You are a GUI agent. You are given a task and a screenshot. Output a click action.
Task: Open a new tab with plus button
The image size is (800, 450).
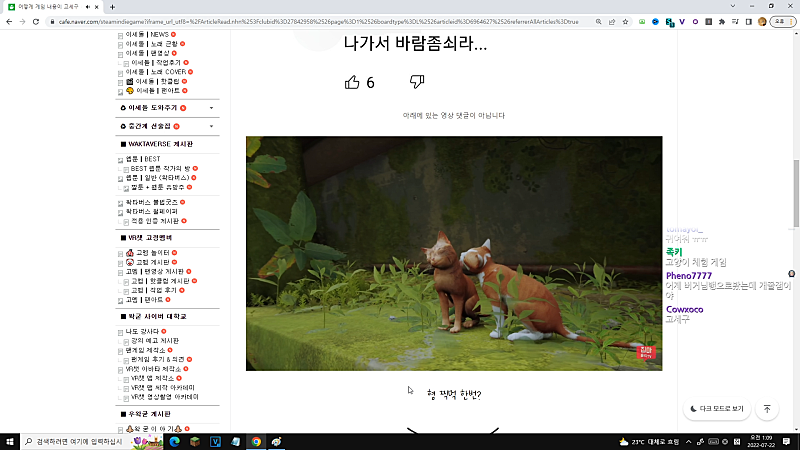[112, 7]
